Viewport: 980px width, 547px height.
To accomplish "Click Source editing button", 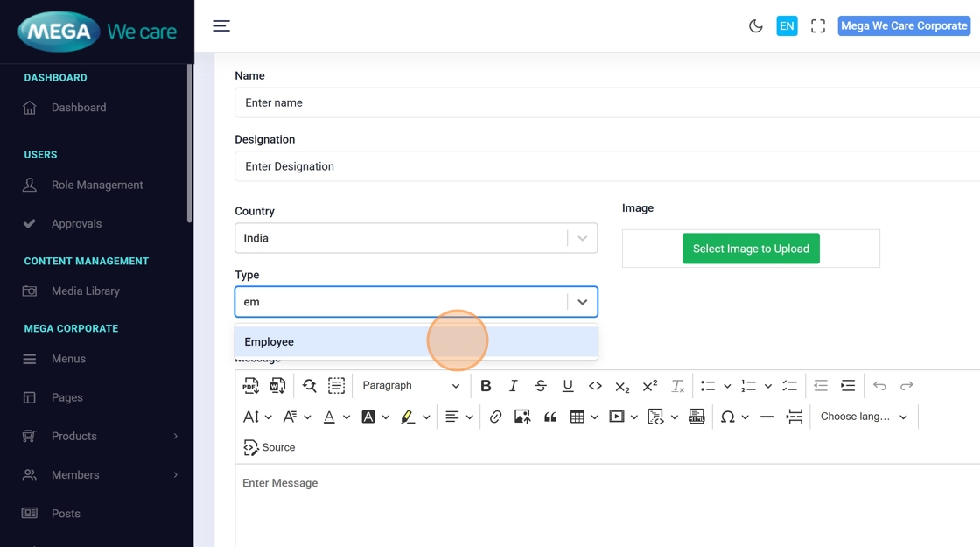I will [269, 447].
